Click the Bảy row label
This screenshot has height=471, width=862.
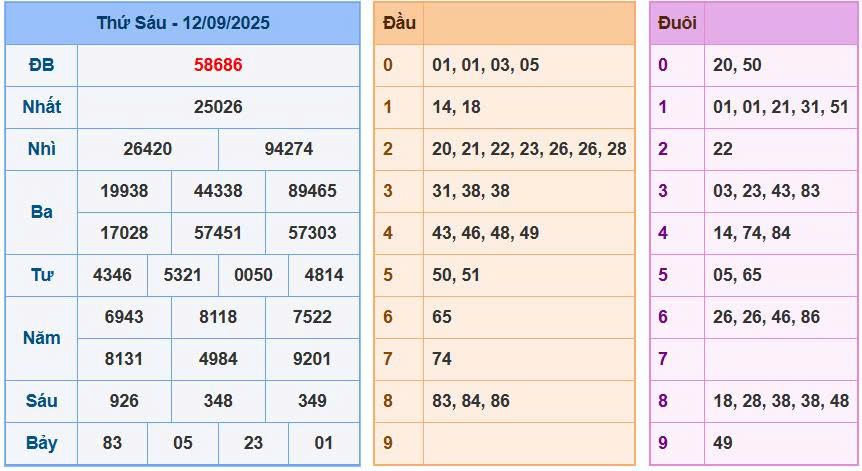41,443
